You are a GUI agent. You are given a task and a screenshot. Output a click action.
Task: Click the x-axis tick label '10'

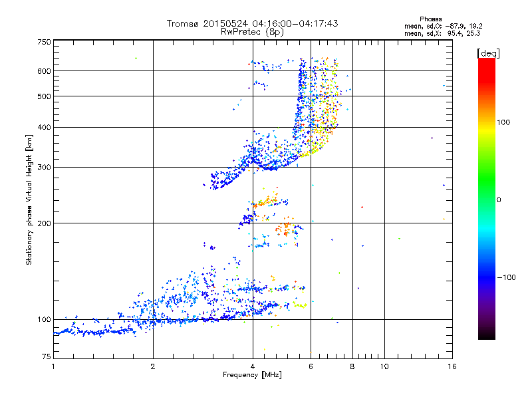click(x=384, y=366)
